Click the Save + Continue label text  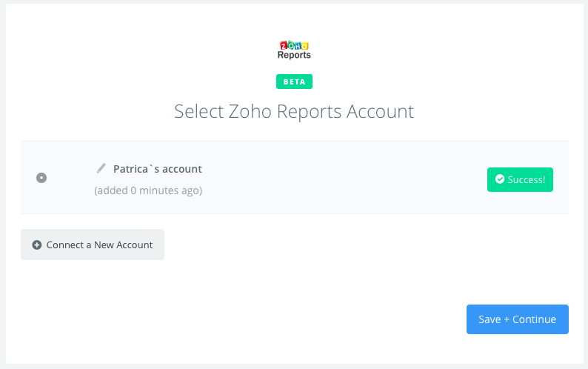(517, 319)
